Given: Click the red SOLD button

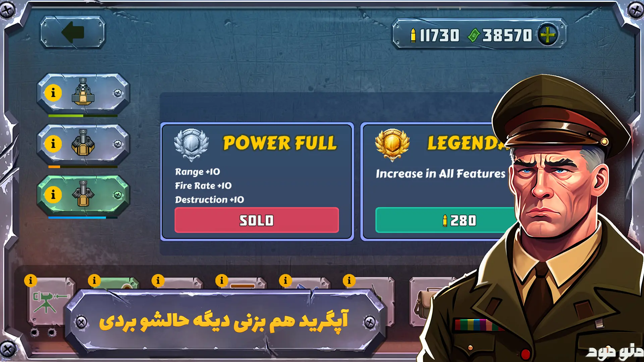Looking at the screenshot, I should [x=257, y=220].
